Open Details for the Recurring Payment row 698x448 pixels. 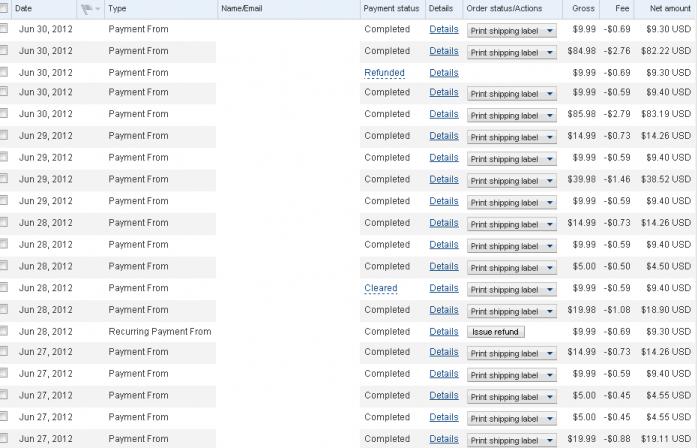point(444,331)
